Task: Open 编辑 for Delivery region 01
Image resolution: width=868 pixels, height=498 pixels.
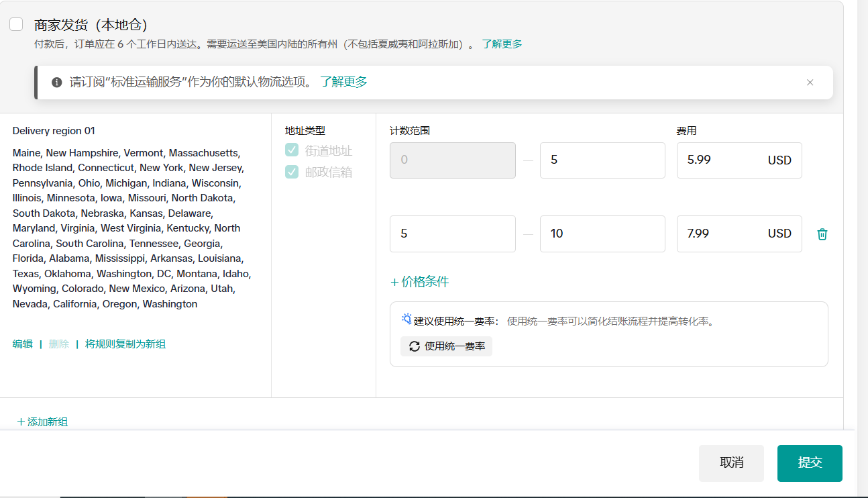Action: click(22, 344)
